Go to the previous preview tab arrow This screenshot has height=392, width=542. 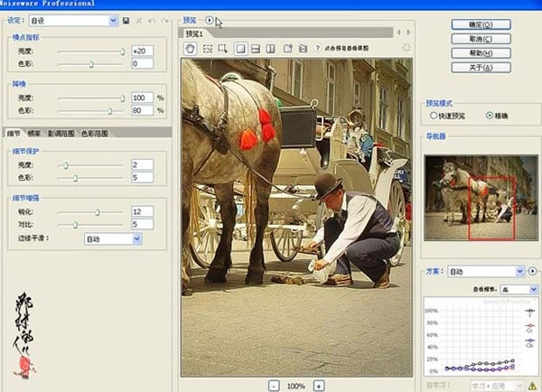(x=398, y=33)
